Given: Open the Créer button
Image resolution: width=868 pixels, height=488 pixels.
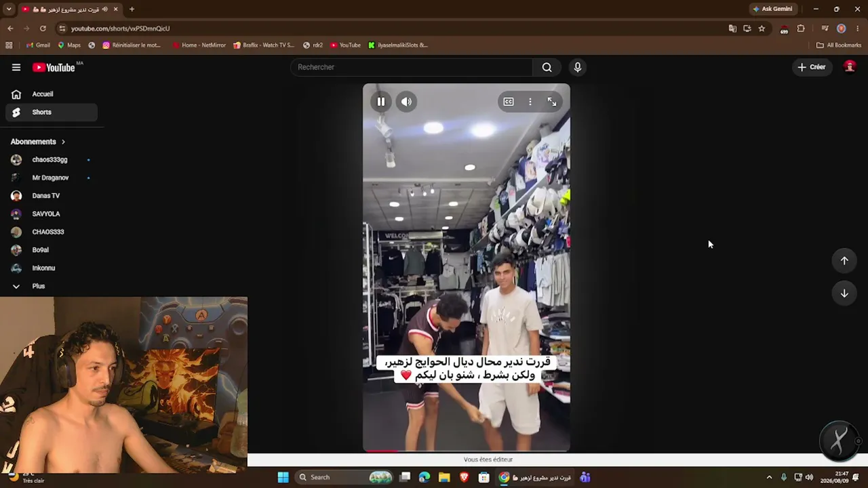Looking at the screenshot, I should pyautogui.click(x=812, y=67).
